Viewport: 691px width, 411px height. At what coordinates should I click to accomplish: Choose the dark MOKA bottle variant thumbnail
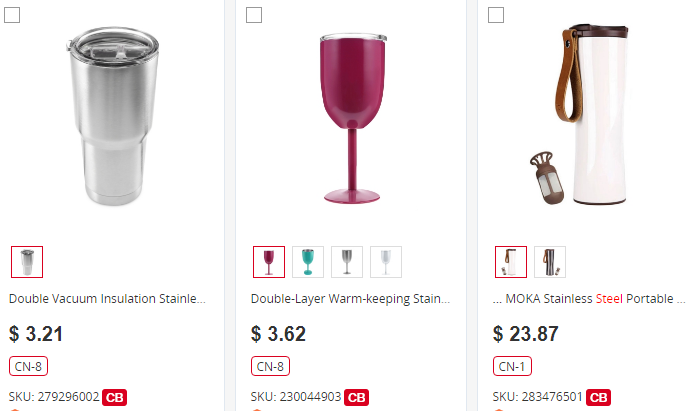pyautogui.click(x=550, y=262)
